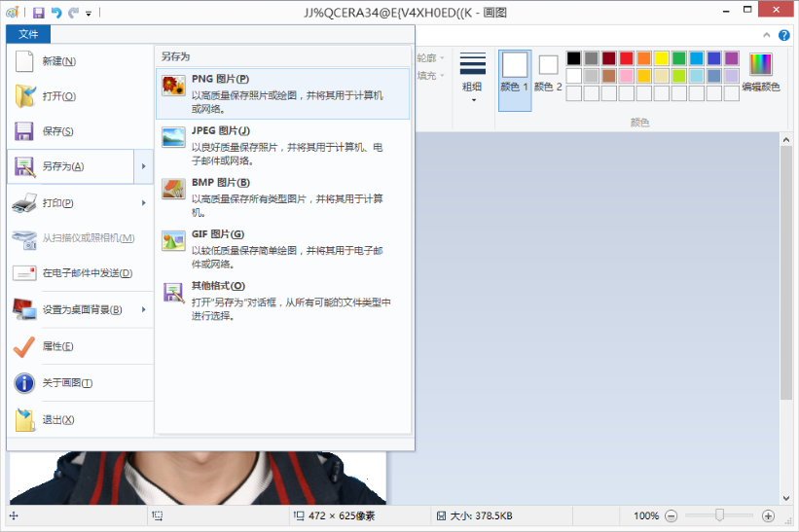Click vertical scrollbar down arrow
This screenshot has height=532, width=799.
(x=786, y=498)
